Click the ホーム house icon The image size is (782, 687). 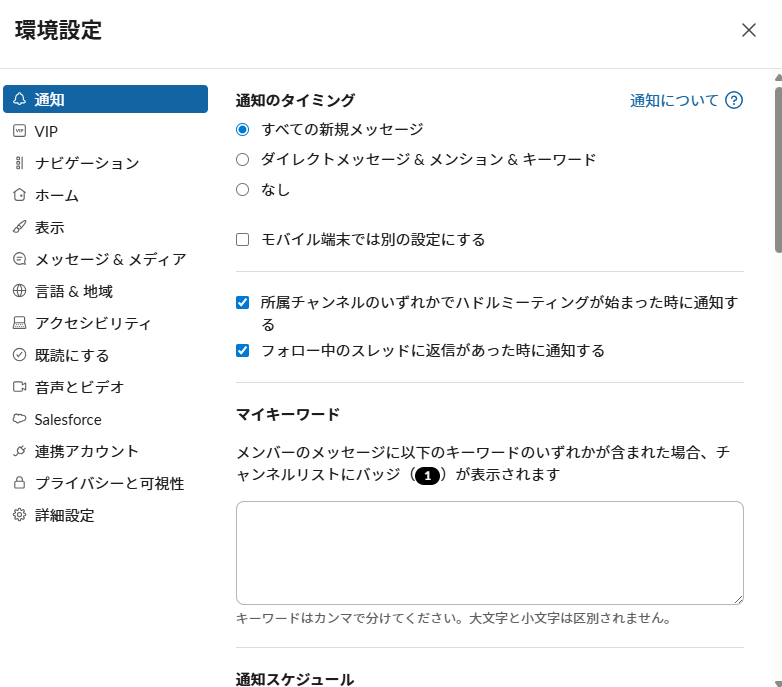click(19, 195)
